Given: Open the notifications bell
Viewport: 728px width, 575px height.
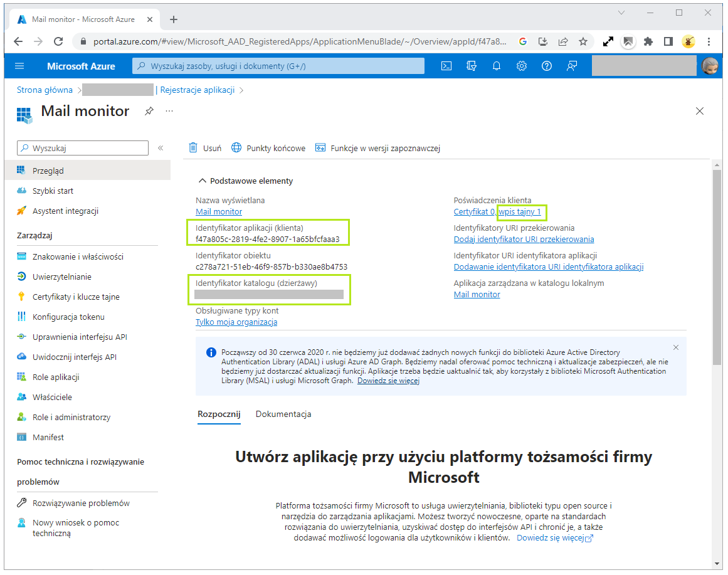Looking at the screenshot, I should point(496,65).
